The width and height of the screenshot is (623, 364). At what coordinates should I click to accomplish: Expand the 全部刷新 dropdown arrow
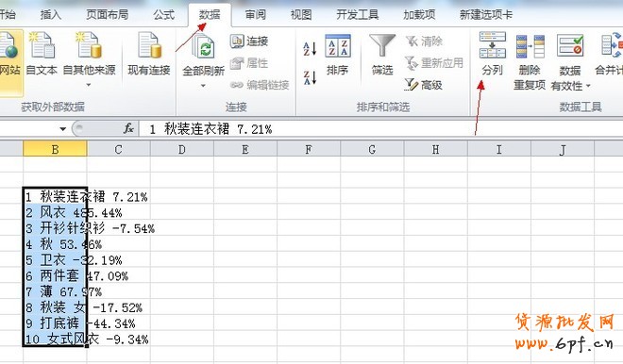(x=203, y=86)
